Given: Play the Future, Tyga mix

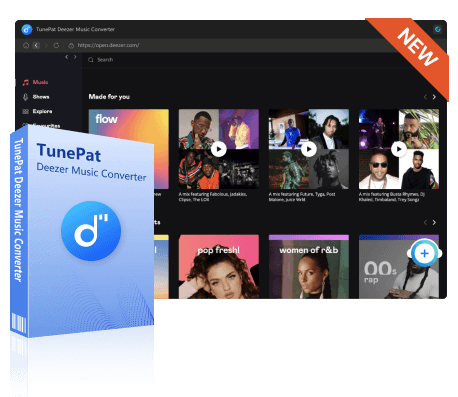Looking at the screenshot, I should pos(309,149).
